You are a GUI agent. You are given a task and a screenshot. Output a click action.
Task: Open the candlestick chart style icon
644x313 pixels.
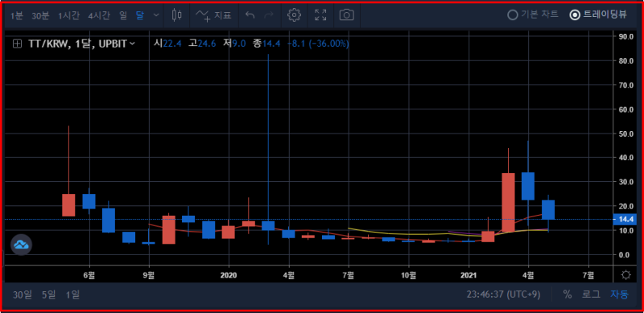(177, 15)
